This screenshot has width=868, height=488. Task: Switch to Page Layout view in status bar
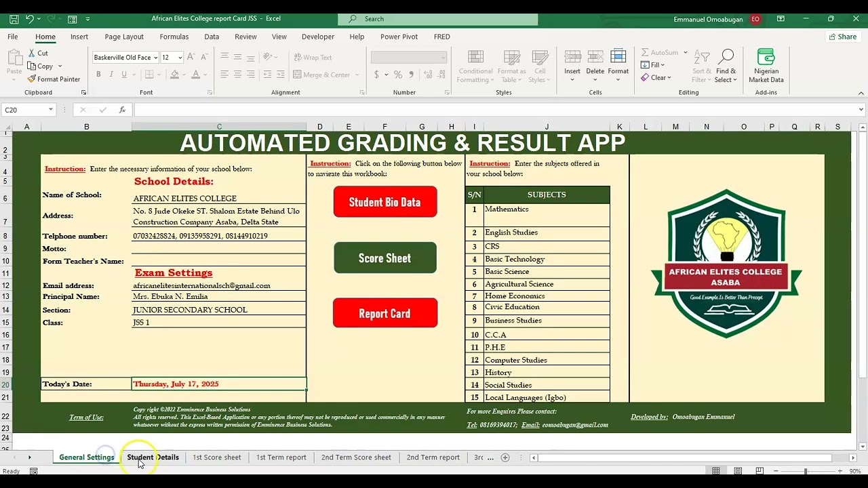coord(738,471)
